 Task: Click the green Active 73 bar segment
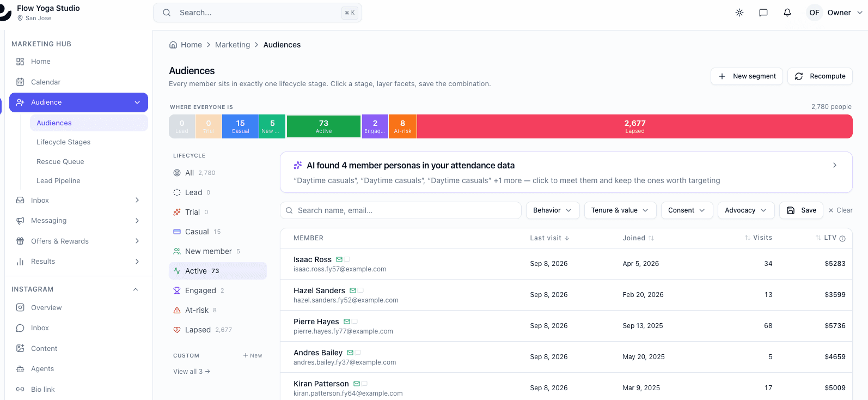tap(323, 126)
